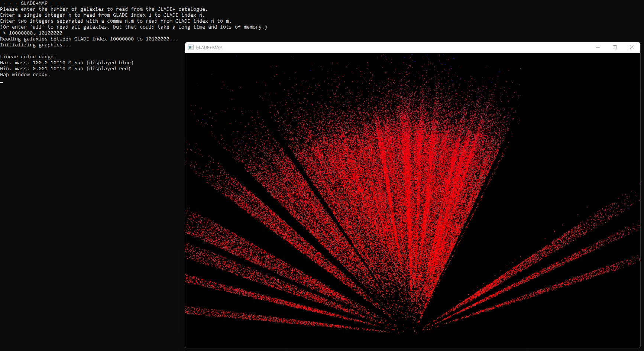This screenshot has height=351, width=644.
Task: Click the 'Enter a single integer n' line
Action: 103,15
